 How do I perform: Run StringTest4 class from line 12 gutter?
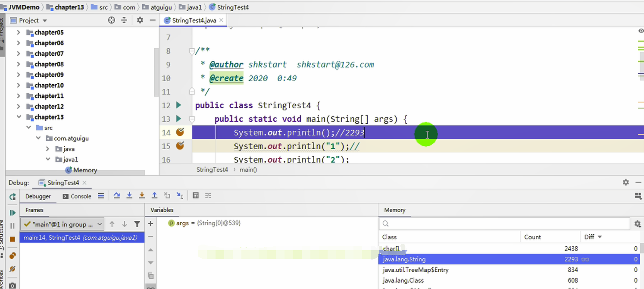(179, 105)
